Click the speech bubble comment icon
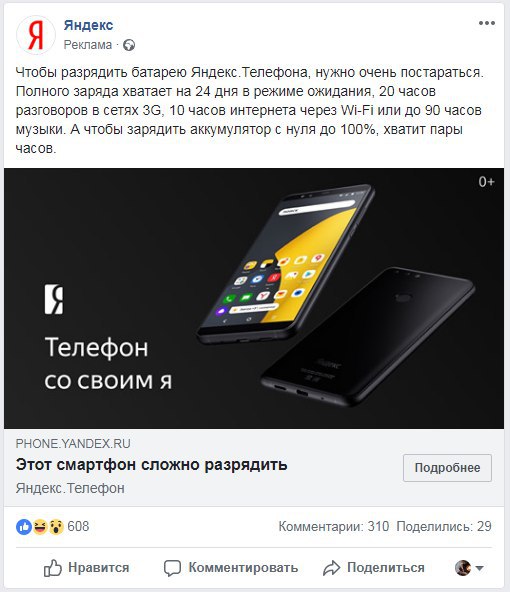 [x=172, y=568]
